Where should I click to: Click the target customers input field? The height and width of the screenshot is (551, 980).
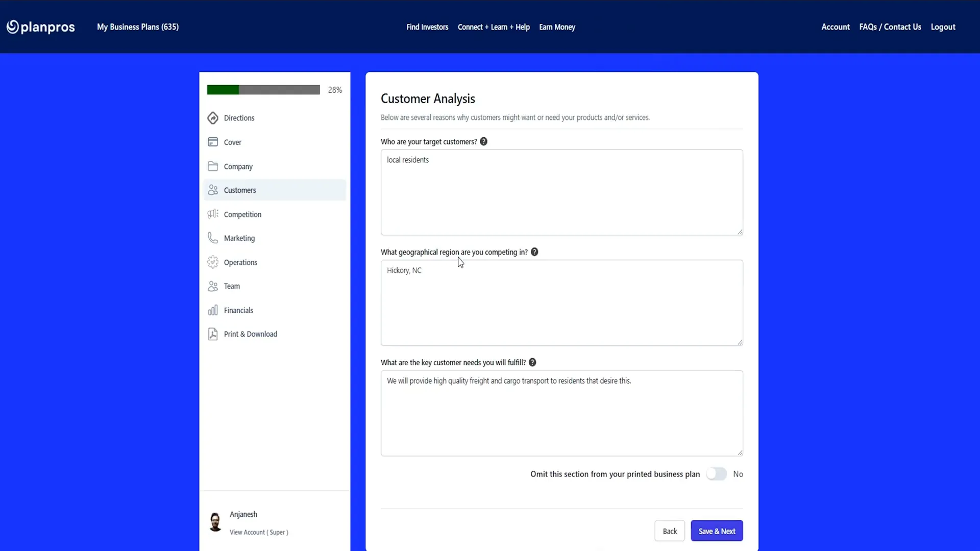pyautogui.click(x=561, y=192)
